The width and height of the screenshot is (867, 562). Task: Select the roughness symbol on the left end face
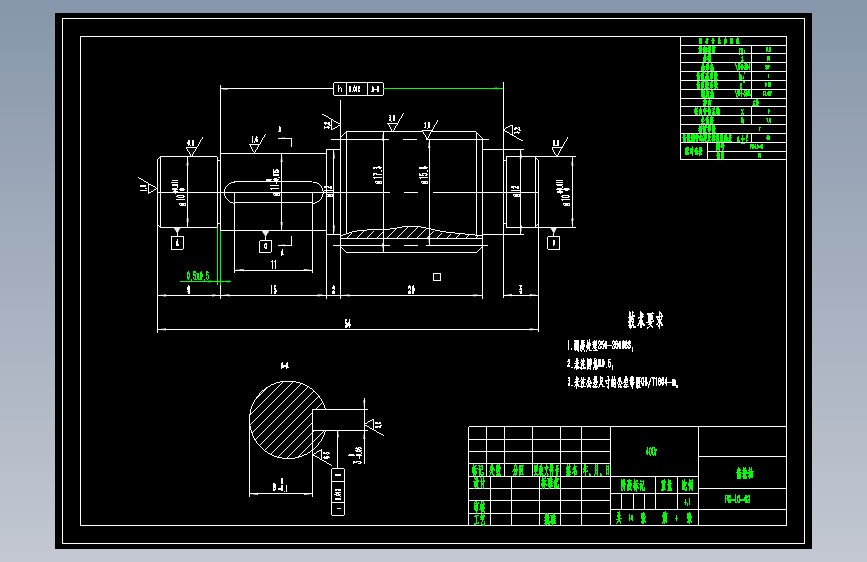click(x=148, y=187)
